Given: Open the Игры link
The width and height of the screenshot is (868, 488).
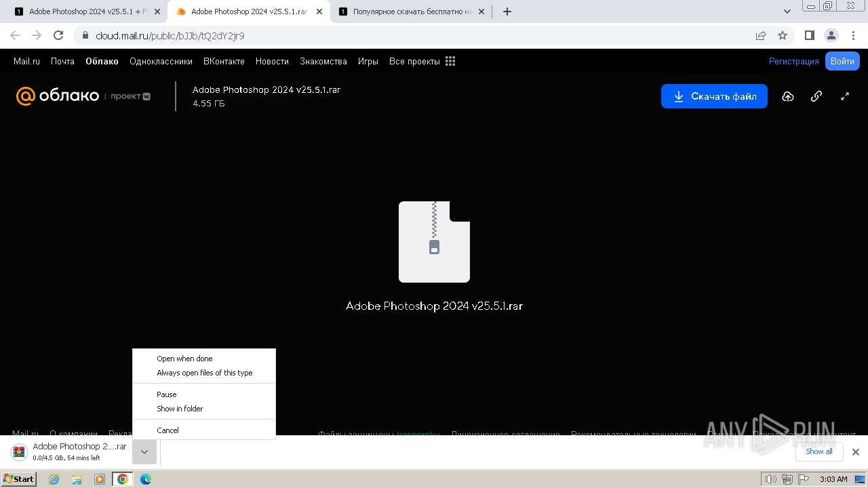Looking at the screenshot, I should tap(368, 61).
